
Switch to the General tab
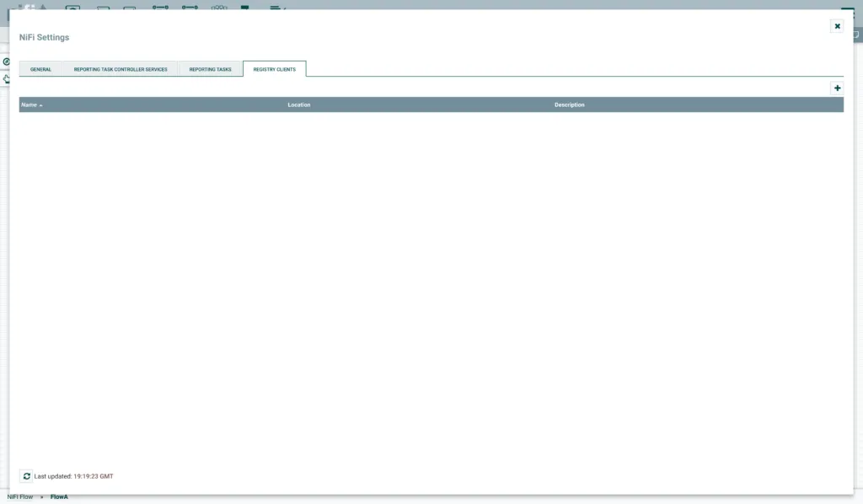pos(40,69)
